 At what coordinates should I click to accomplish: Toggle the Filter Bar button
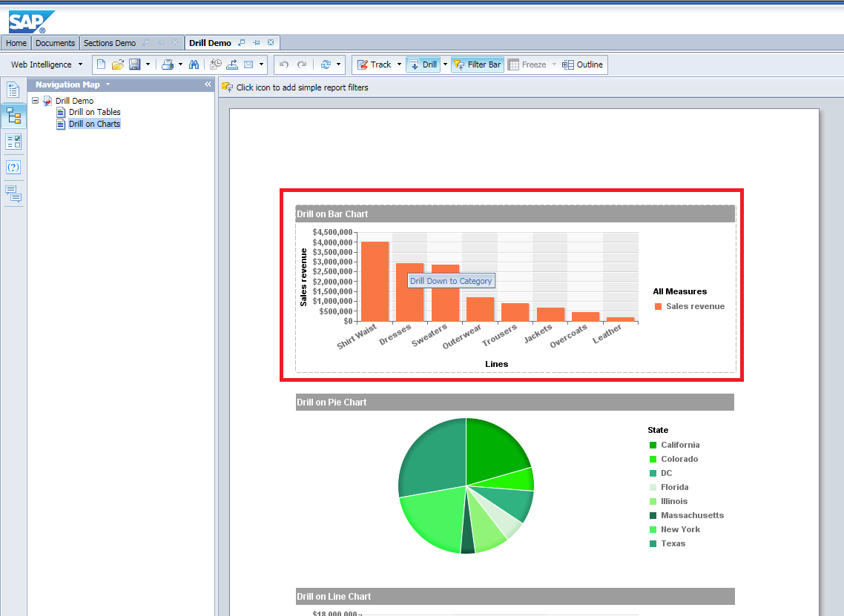point(477,64)
